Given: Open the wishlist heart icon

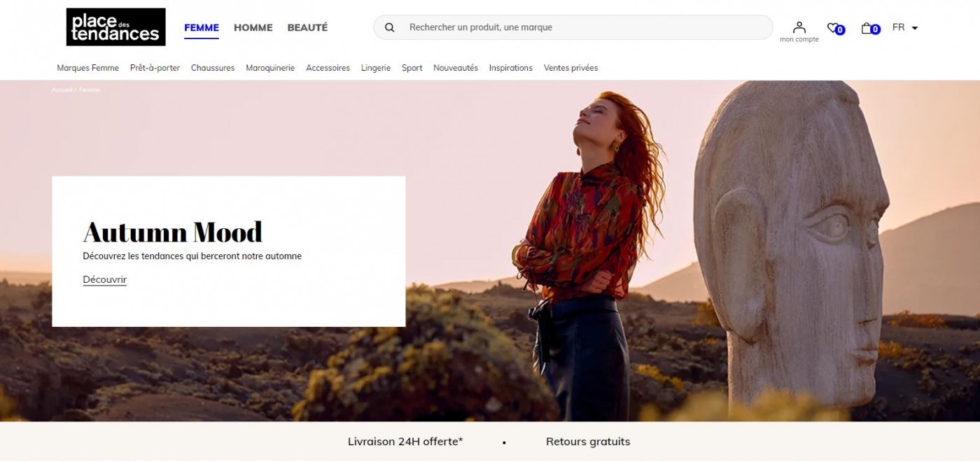Looking at the screenshot, I should pyautogui.click(x=834, y=28).
